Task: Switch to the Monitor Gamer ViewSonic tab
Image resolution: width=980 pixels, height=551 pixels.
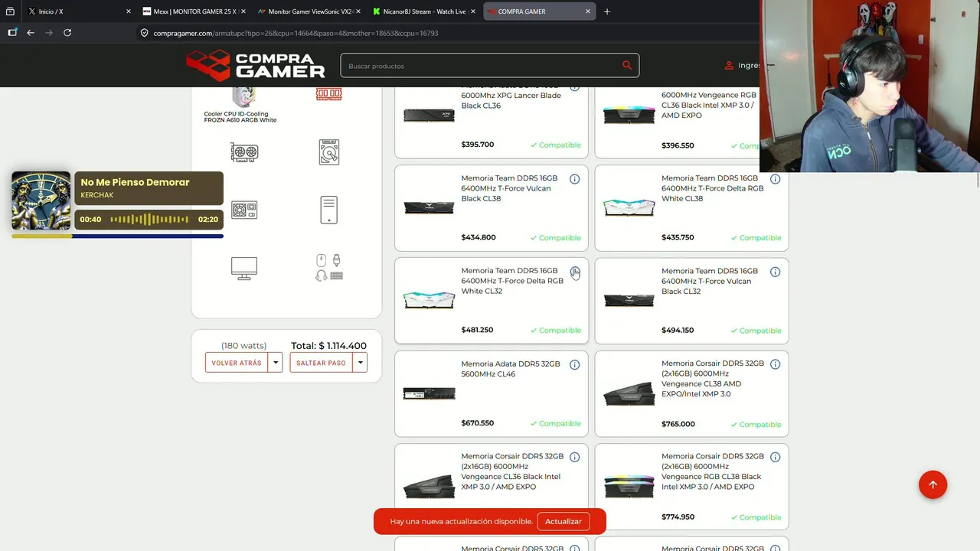Action: (308, 11)
